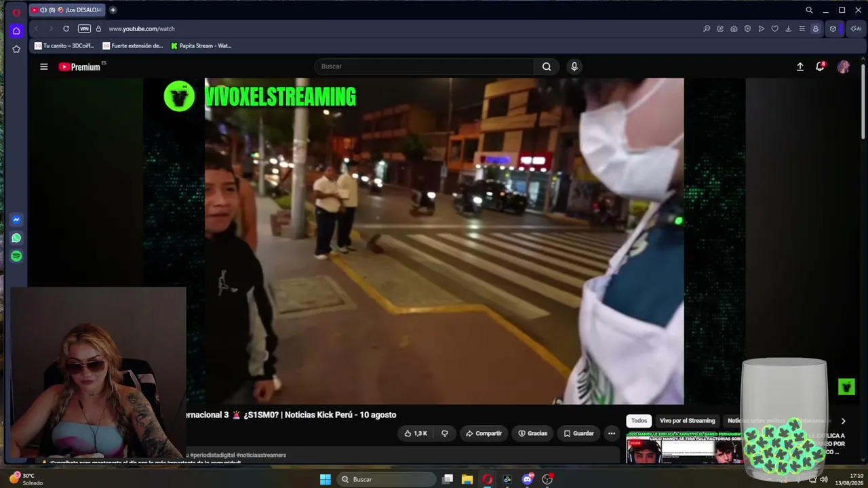The height and width of the screenshot is (488, 868).
Task: Show more filter chips with the arrow
Action: coord(843,421)
